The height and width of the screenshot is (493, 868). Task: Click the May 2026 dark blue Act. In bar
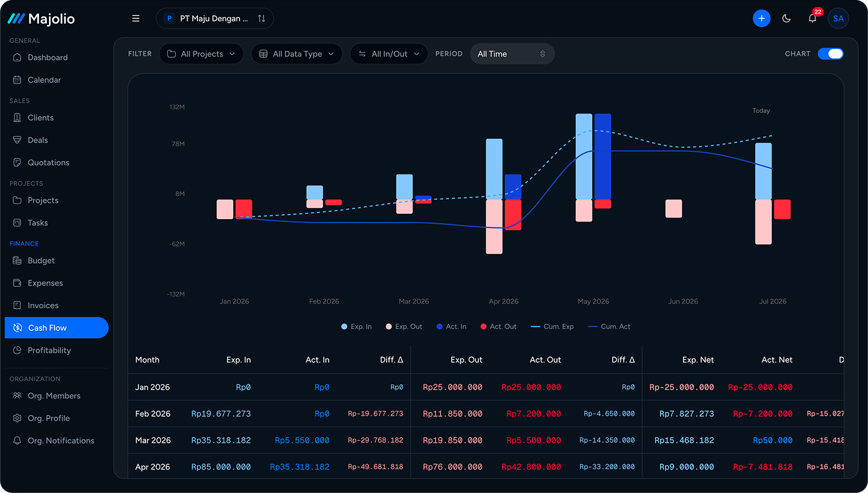(x=603, y=157)
